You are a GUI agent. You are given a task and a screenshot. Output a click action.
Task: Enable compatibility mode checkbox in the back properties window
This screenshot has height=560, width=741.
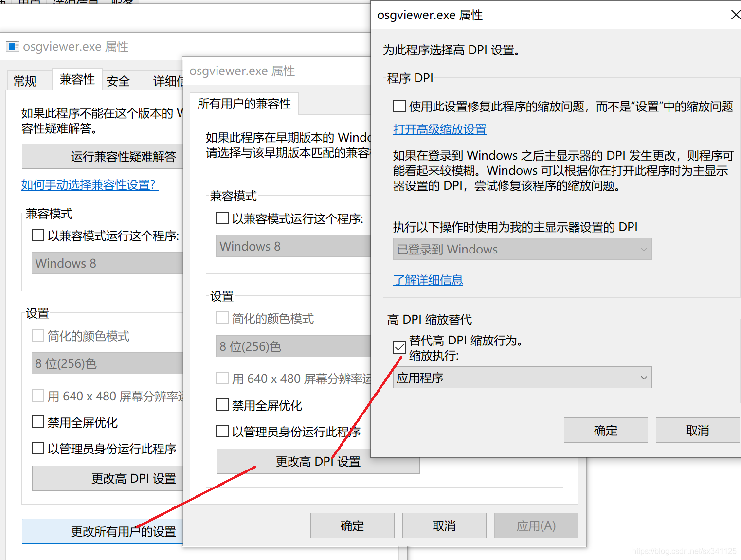click(x=38, y=235)
